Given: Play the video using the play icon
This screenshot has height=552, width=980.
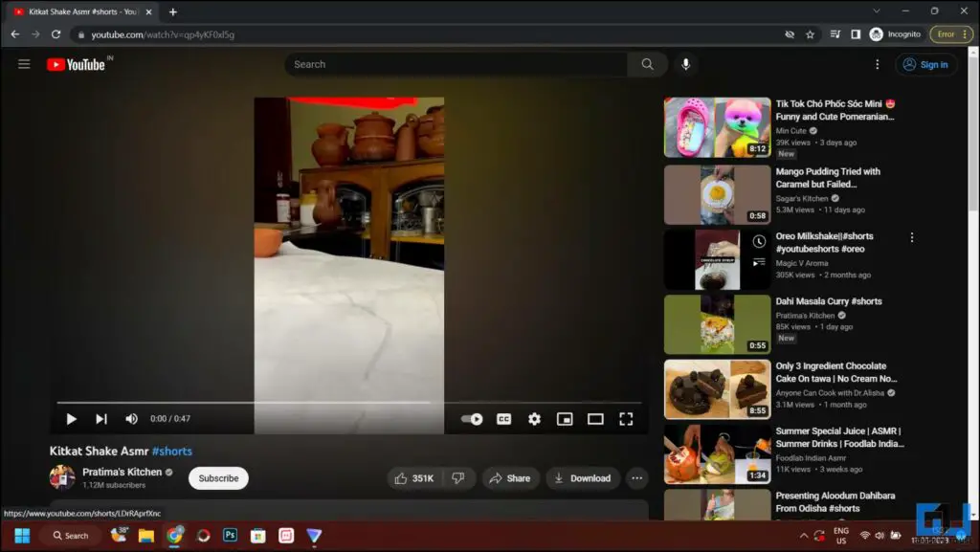Looking at the screenshot, I should [x=71, y=418].
